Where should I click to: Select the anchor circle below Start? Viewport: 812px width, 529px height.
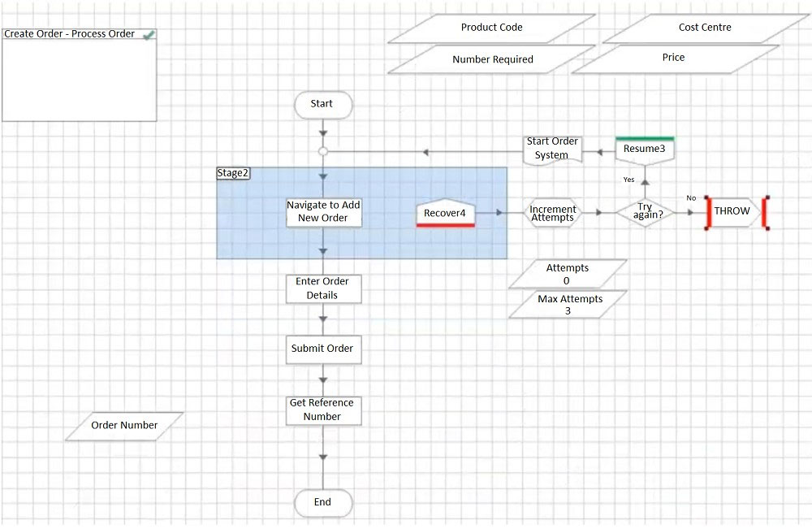point(322,151)
